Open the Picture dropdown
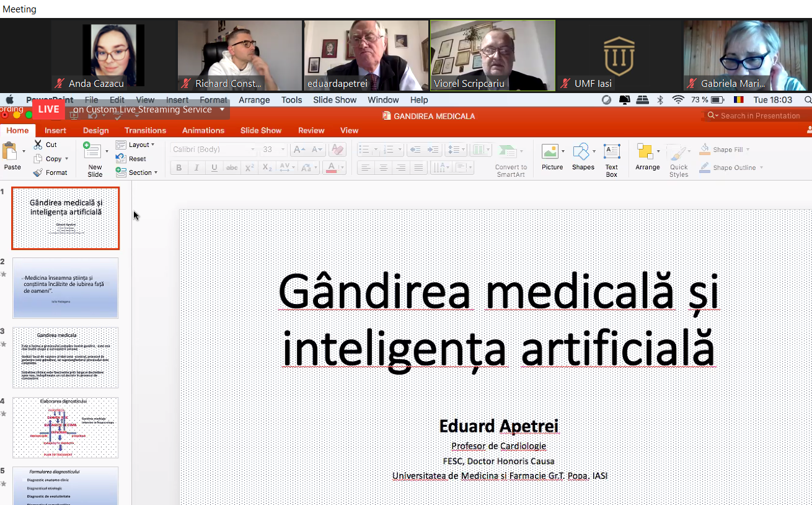 coord(563,151)
